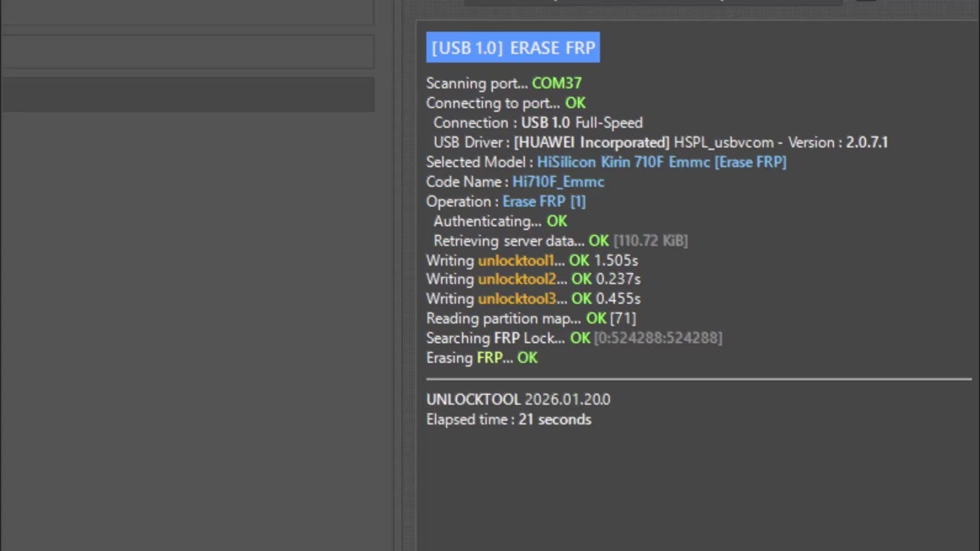Select the "UNLOCKTOOL 2026.01.20.0" version line
Image resolution: width=980 pixels, height=551 pixels.
click(518, 399)
